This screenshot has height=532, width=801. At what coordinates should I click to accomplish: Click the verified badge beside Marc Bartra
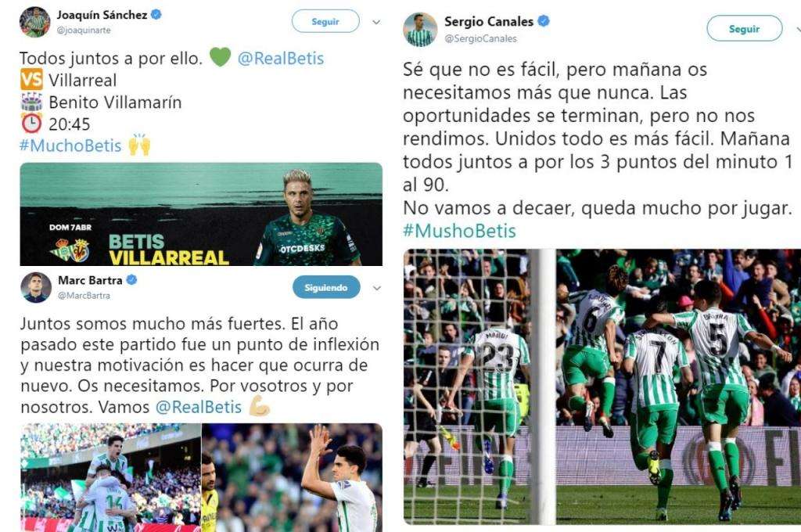coord(131,279)
